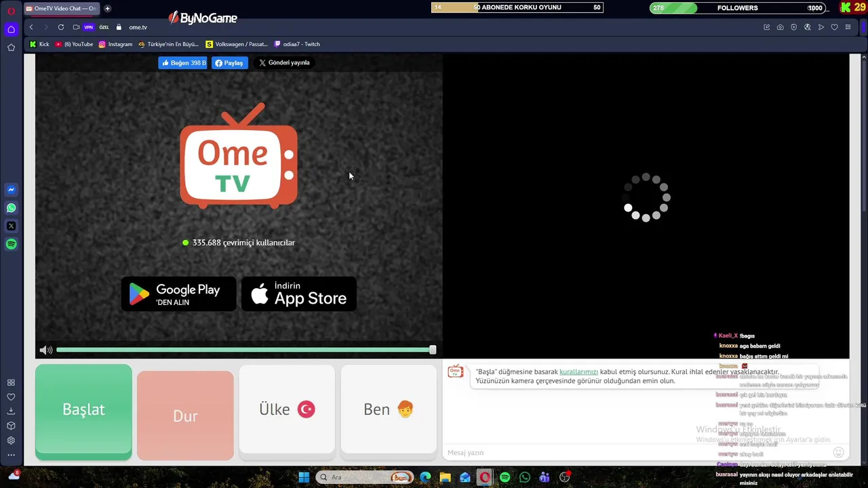Viewport: 868px width, 488px height.
Task: Open WhatsApp in the Opera sidebar
Action: point(11,208)
